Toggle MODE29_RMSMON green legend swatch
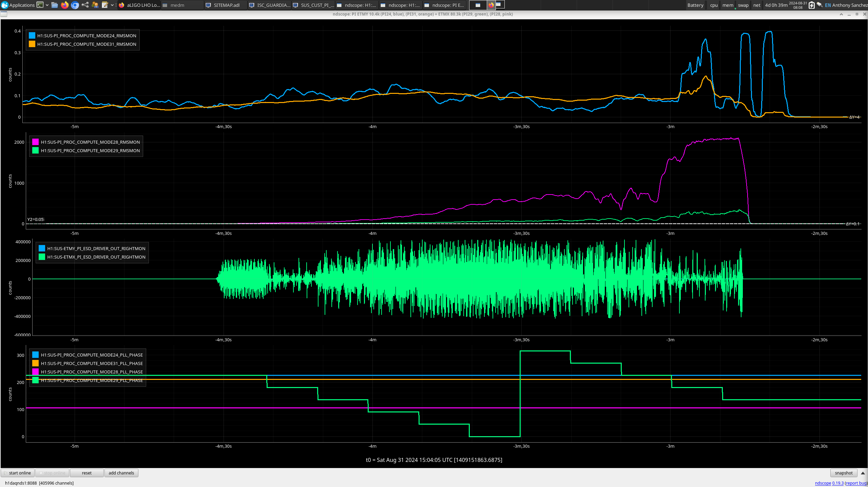This screenshot has height=487, width=868. (x=35, y=150)
